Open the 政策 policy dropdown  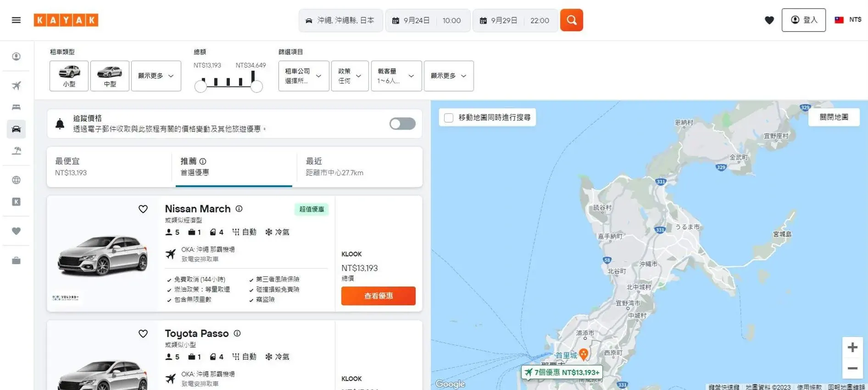pos(350,76)
